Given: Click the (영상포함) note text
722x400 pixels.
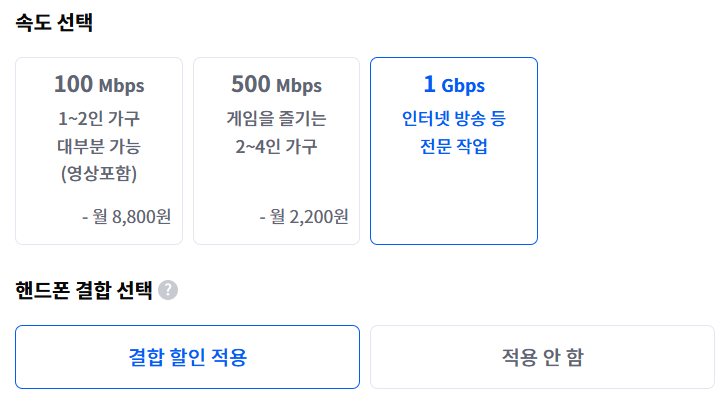Looking at the screenshot, I should point(99,174).
